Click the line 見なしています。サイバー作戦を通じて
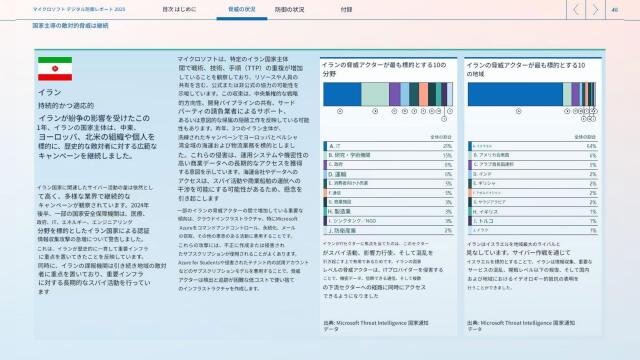This screenshot has width=640, height=360. (518, 253)
